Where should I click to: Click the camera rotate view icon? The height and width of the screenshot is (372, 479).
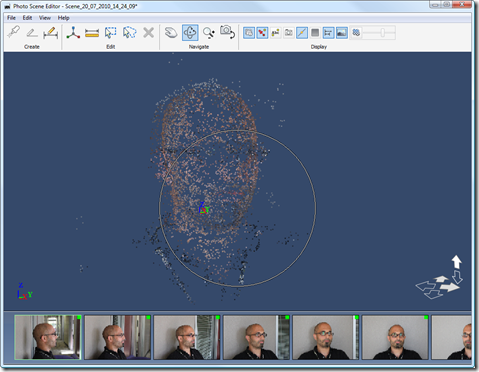[x=228, y=32]
